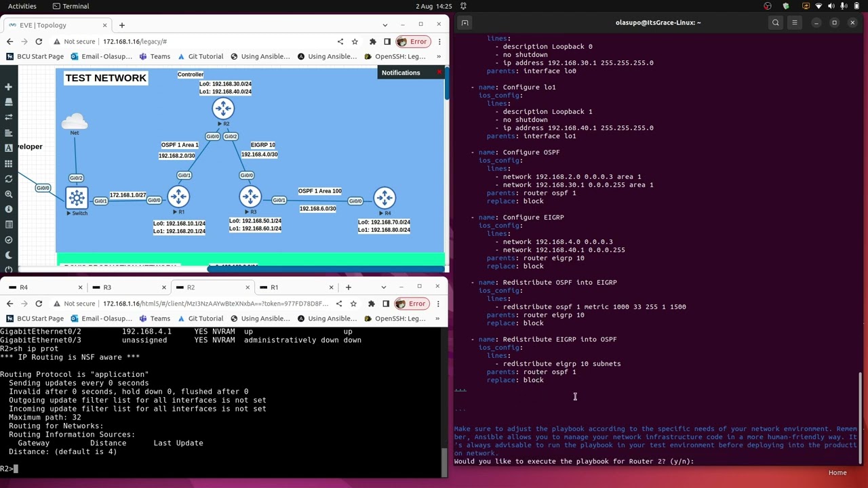Open OpenSSH bookmark in top browser
This screenshot has height=488, width=868.
point(395,56)
